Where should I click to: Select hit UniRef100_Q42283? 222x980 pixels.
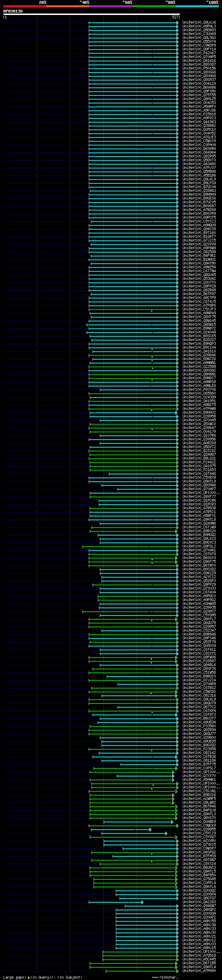click(199, 902)
